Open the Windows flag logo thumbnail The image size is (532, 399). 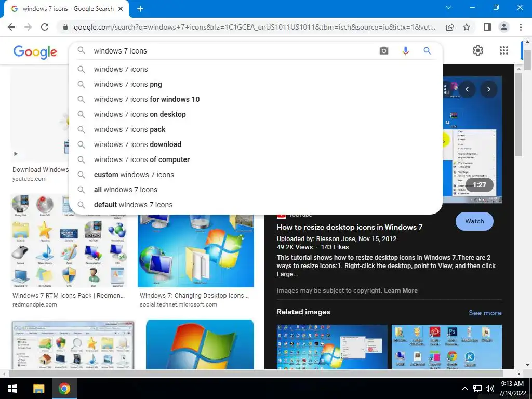point(200,344)
